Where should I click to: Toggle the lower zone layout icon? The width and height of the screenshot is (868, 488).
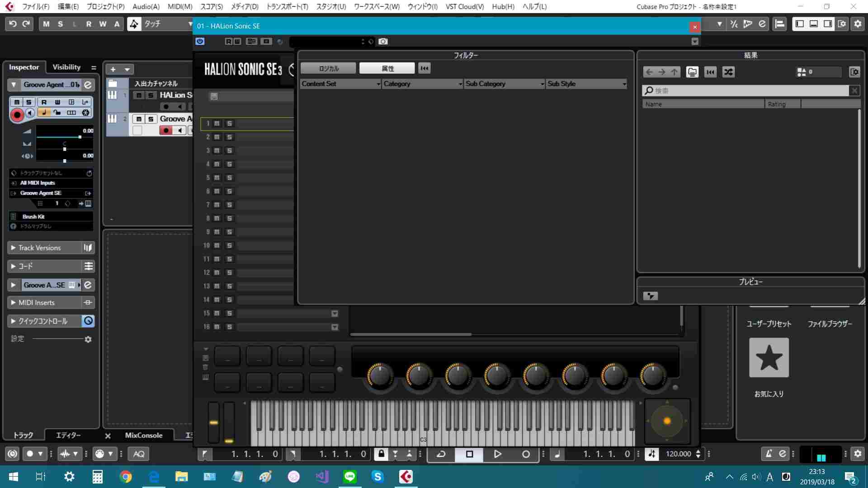pyautogui.click(x=813, y=24)
